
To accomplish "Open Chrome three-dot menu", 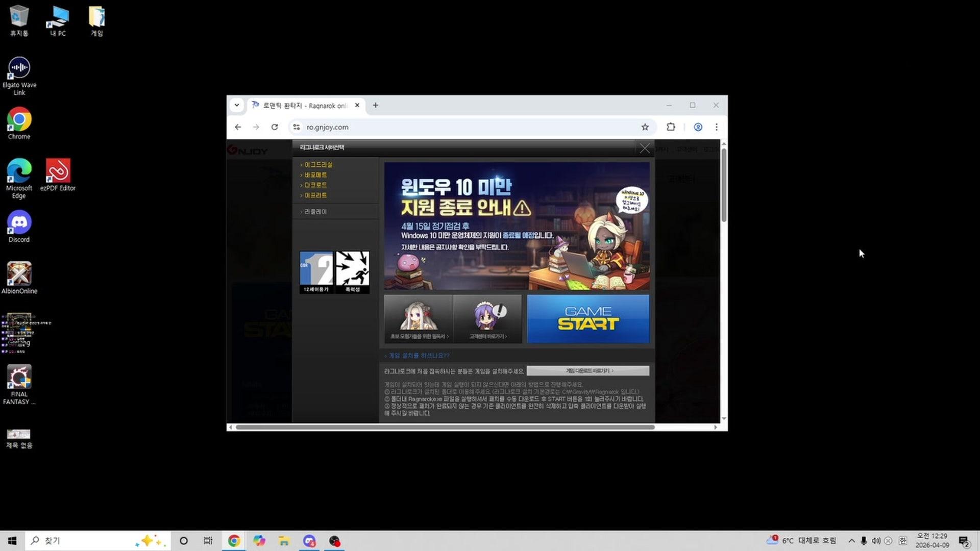I will [x=717, y=127].
